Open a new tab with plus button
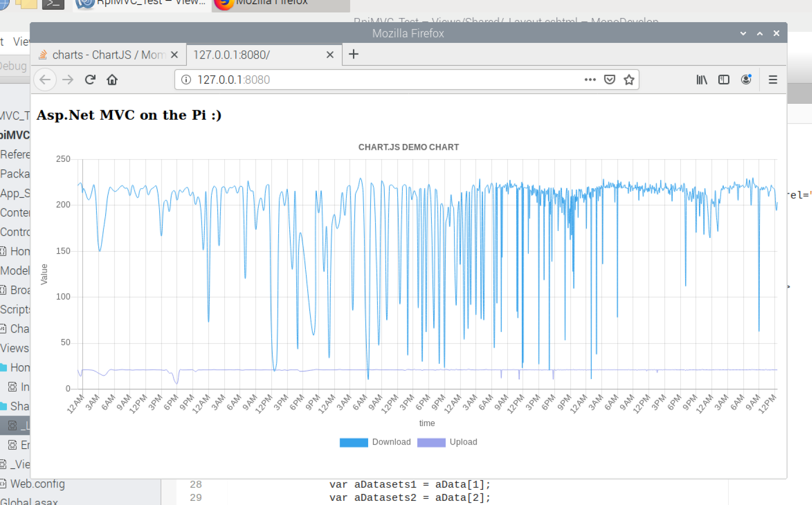The height and width of the screenshot is (505, 812). tap(353, 54)
